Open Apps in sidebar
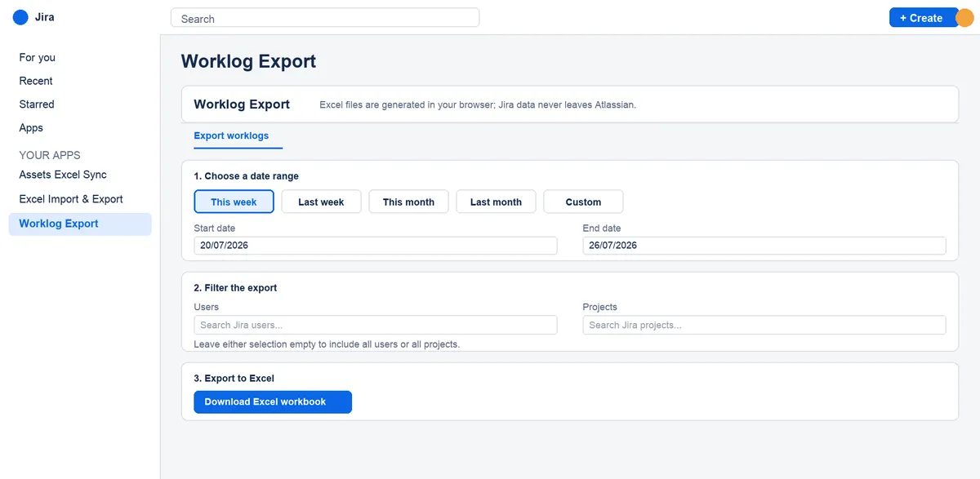The image size is (980, 479). [31, 128]
